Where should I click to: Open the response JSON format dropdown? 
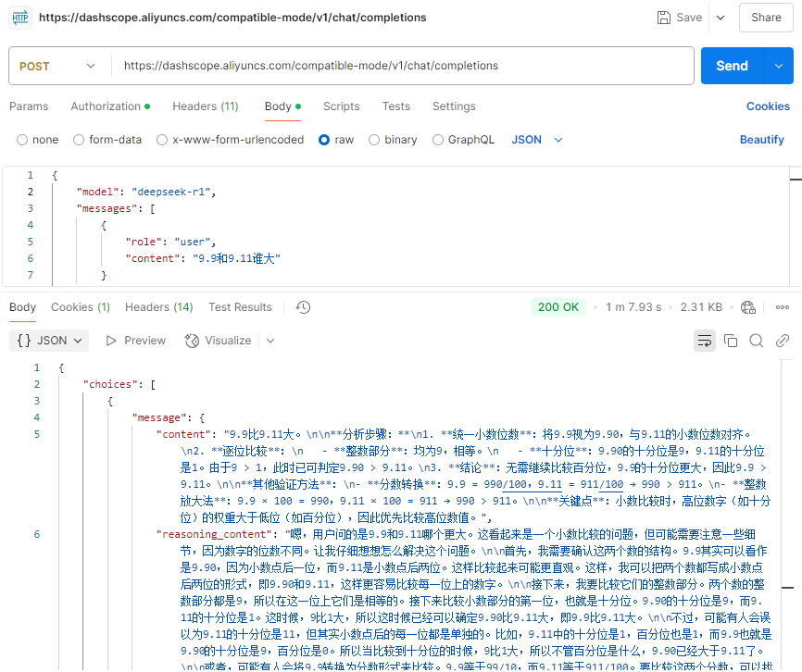coord(52,341)
